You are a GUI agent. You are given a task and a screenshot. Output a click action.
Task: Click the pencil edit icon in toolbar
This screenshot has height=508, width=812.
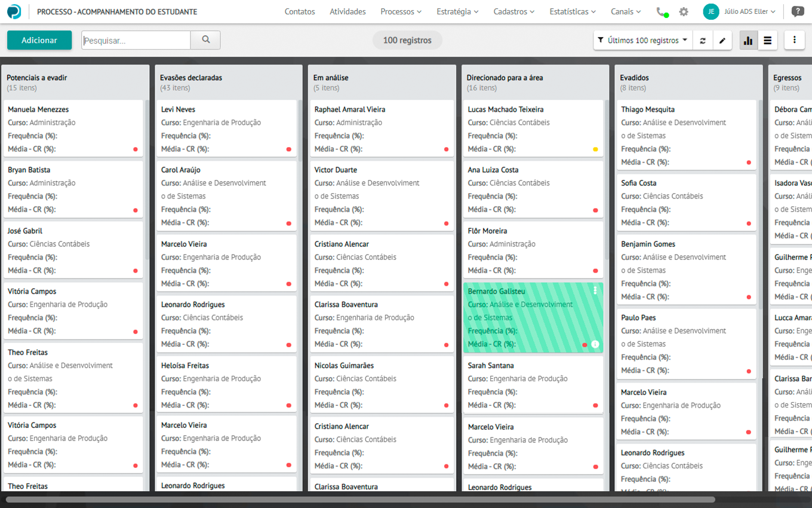point(722,41)
